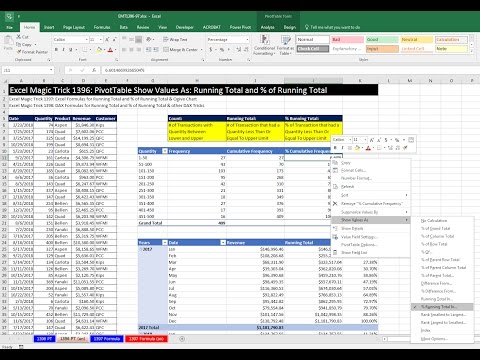Click the Fill Color bucket icon in ribbon
The image size is (480, 360).
(x=99, y=50)
